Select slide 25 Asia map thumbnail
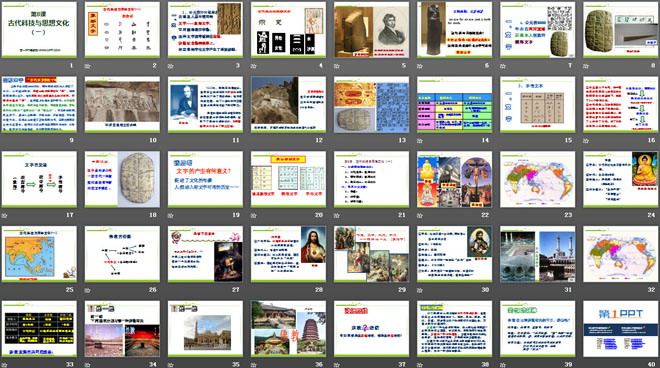660x368 pixels. click(x=39, y=254)
